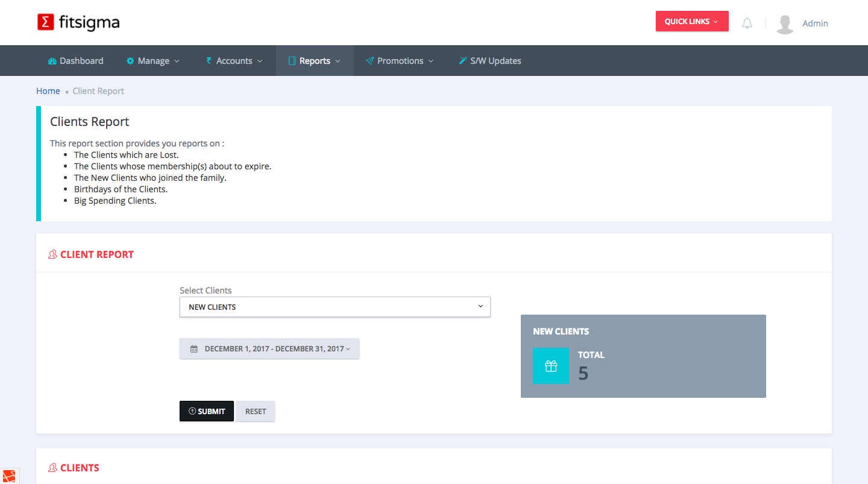
Task: Click the teal gift icon tile
Action: (550, 366)
